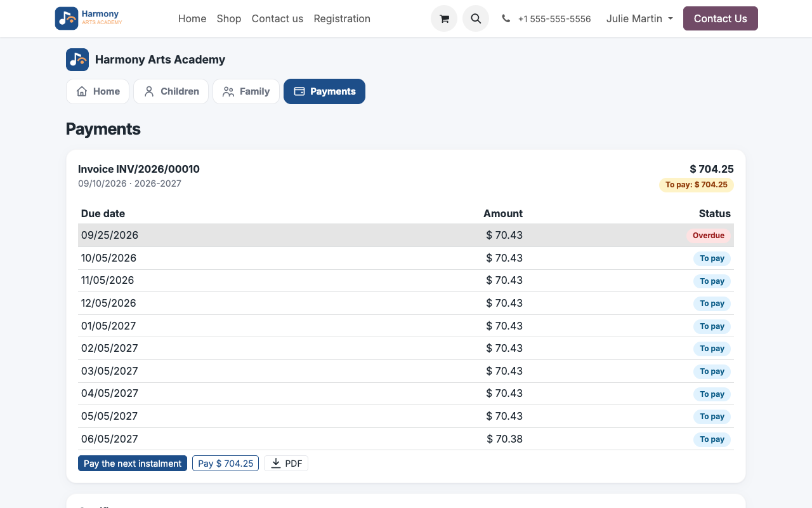The height and width of the screenshot is (508, 812).
Task: Click due date 05/05/2027
Action: click(110, 416)
